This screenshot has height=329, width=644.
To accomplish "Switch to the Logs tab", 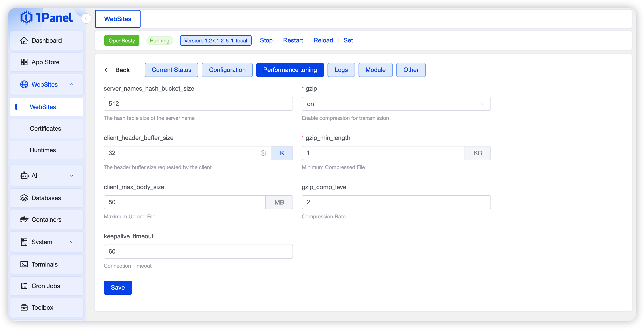I will click(x=341, y=70).
